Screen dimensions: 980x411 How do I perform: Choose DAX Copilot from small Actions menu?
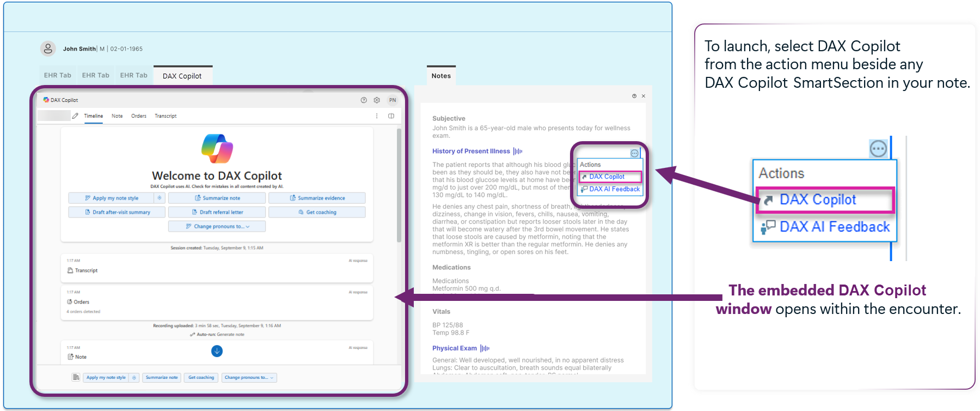click(x=610, y=177)
